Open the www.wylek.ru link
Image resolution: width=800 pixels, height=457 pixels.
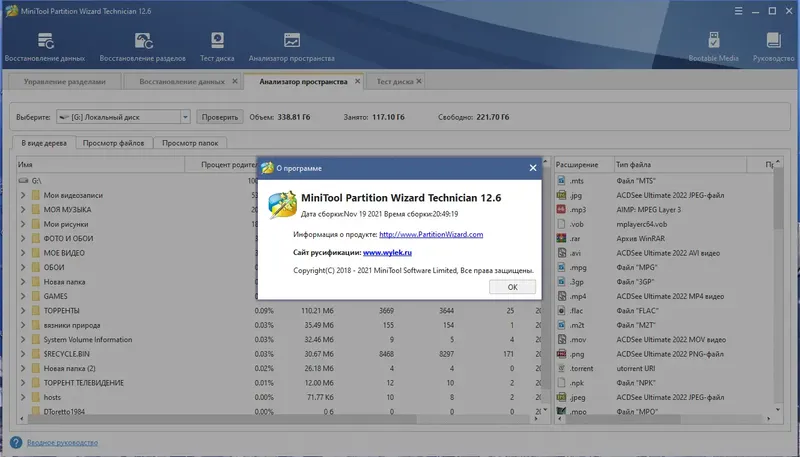(x=387, y=252)
